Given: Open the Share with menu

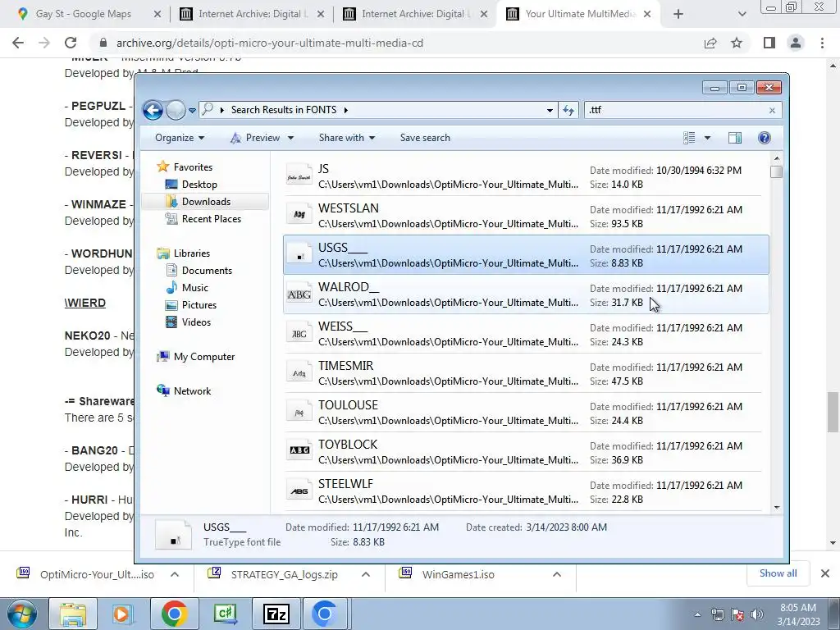Looking at the screenshot, I should 347,138.
